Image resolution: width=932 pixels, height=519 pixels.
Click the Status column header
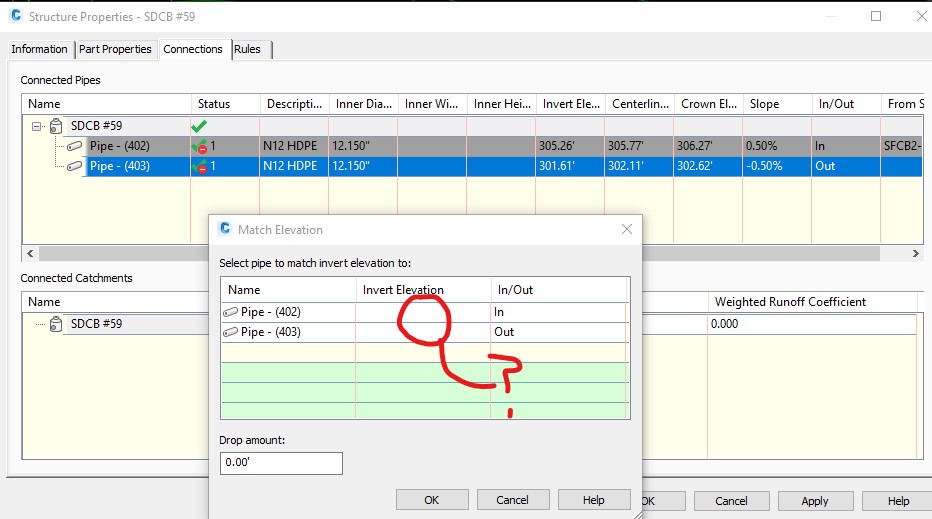click(225, 104)
